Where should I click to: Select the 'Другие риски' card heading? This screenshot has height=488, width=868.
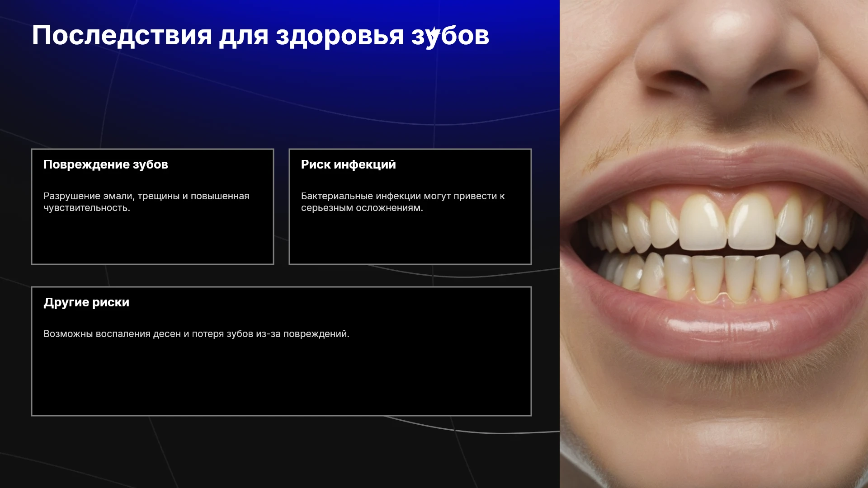click(x=86, y=302)
